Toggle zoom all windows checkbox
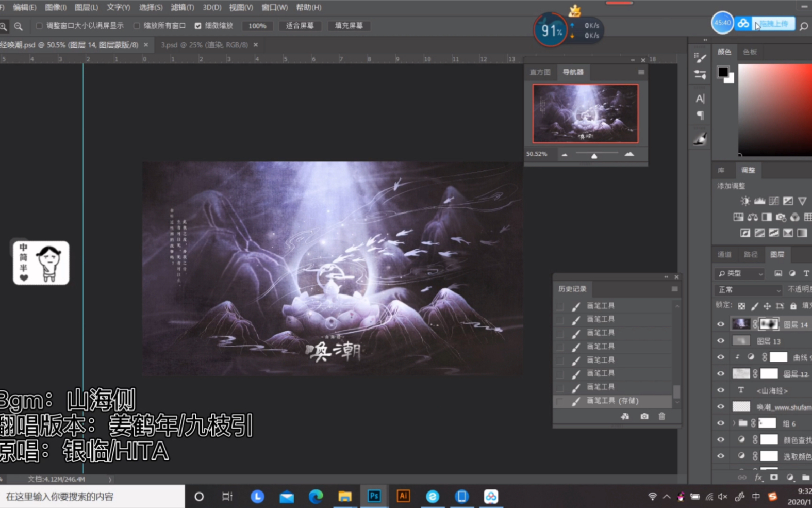This screenshot has width=812, height=508. pos(137,26)
